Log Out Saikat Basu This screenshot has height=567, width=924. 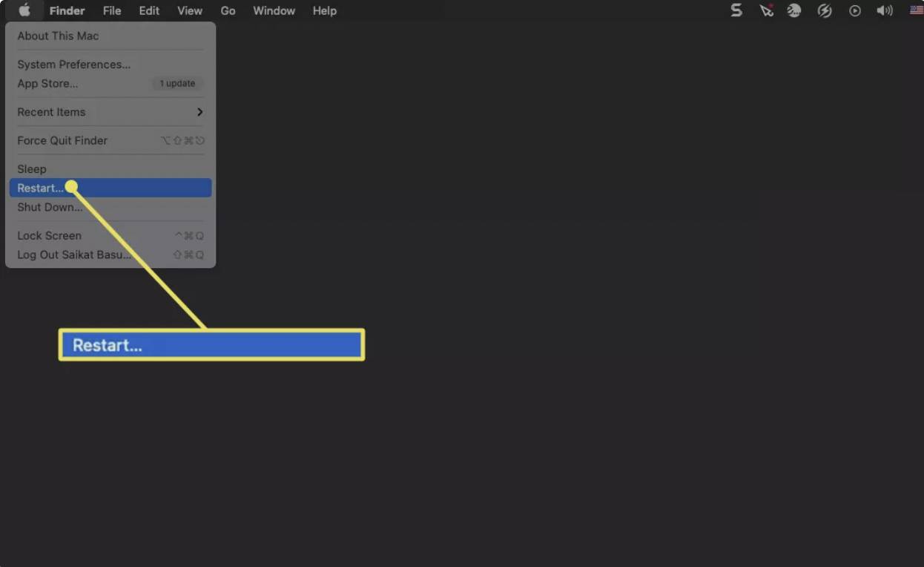[73, 255]
